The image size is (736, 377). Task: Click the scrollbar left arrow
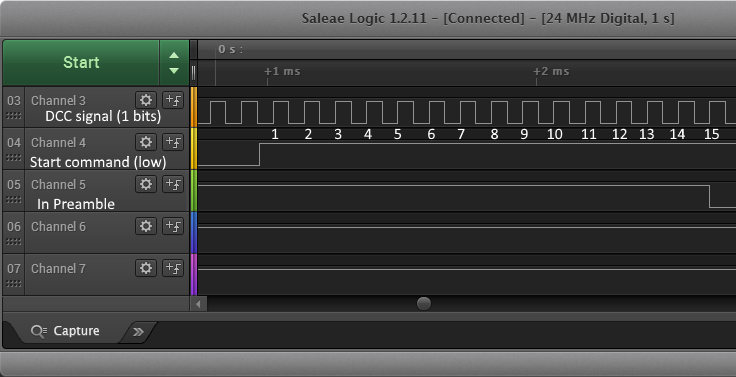pyautogui.click(x=199, y=304)
